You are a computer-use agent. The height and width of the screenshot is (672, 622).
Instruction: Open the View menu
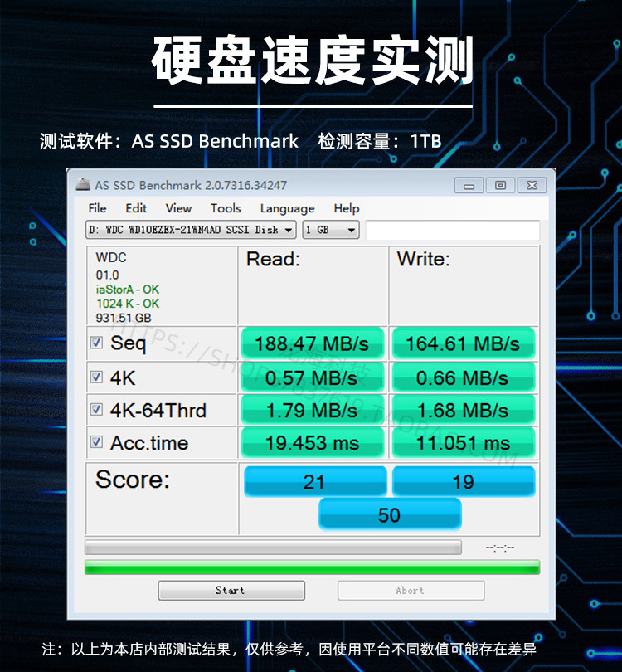pyautogui.click(x=178, y=208)
